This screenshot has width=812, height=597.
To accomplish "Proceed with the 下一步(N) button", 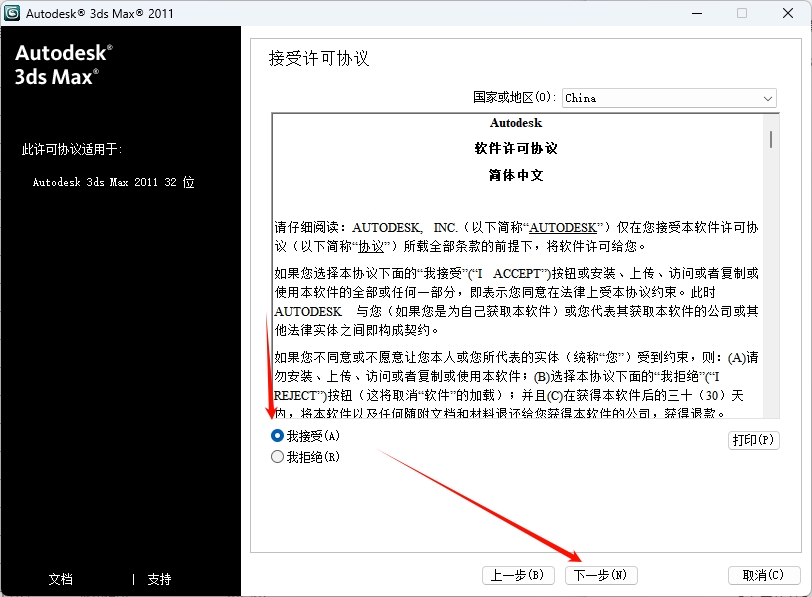I will (x=601, y=575).
